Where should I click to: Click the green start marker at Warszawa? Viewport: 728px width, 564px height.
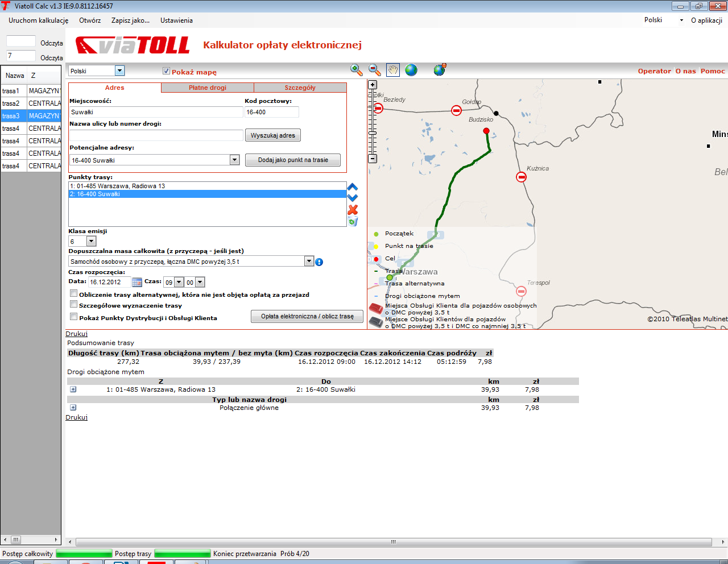[x=390, y=278]
